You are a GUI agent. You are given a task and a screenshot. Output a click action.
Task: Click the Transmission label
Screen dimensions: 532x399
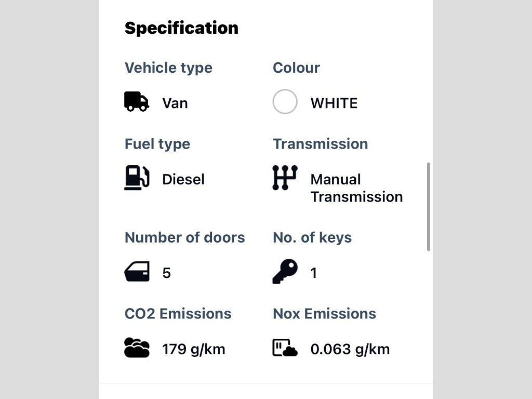coord(320,144)
